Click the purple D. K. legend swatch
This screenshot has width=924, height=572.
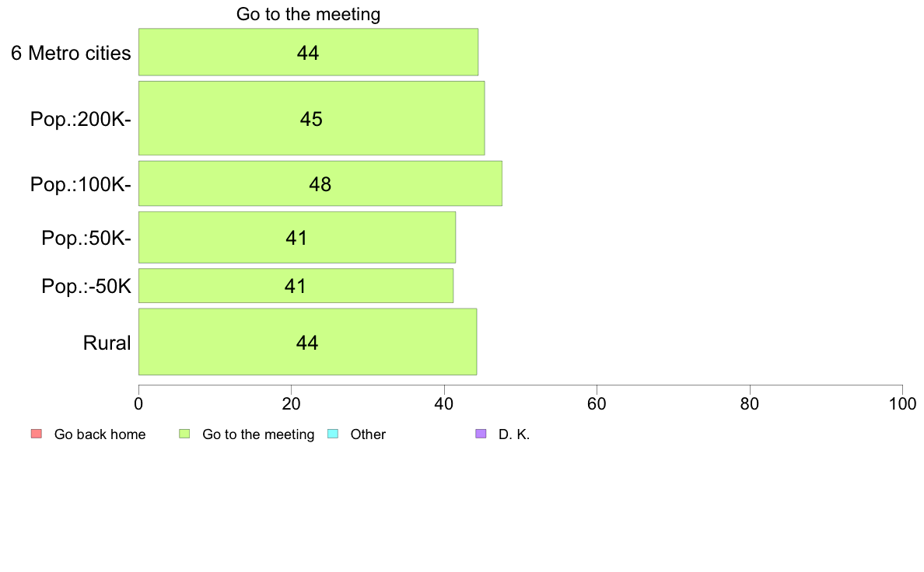(x=481, y=434)
